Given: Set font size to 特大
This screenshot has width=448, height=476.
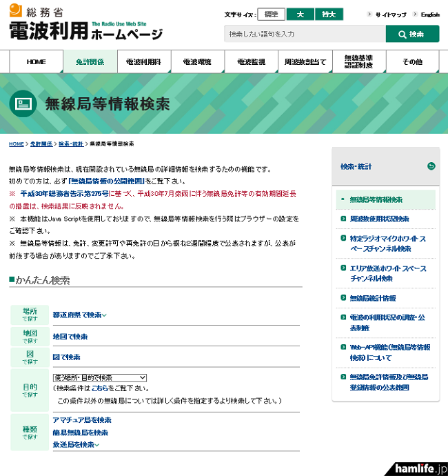Looking at the screenshot, I should pyautogui.click(x=328, y=14).
